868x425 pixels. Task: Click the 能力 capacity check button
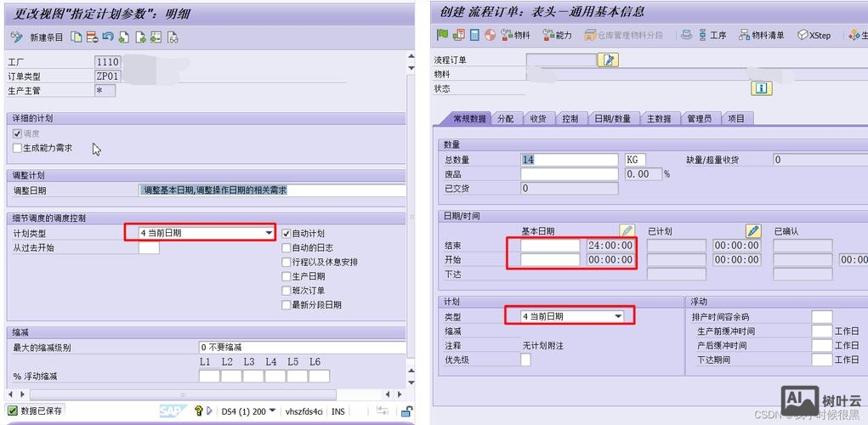click(x=557, y=35)
